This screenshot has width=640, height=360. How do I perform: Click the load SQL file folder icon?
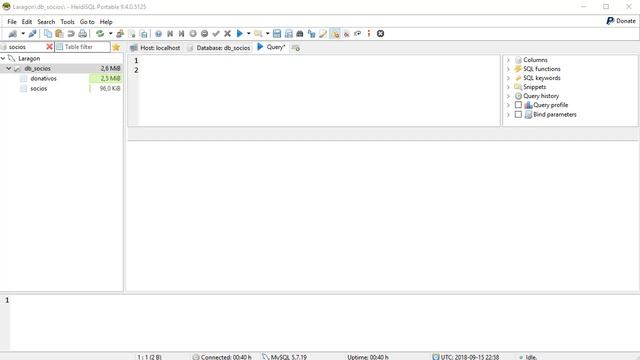(x=258, y=34)
